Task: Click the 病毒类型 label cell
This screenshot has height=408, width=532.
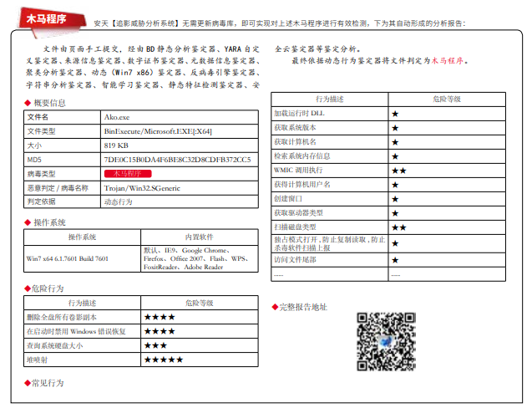Action: click(62, 174)
